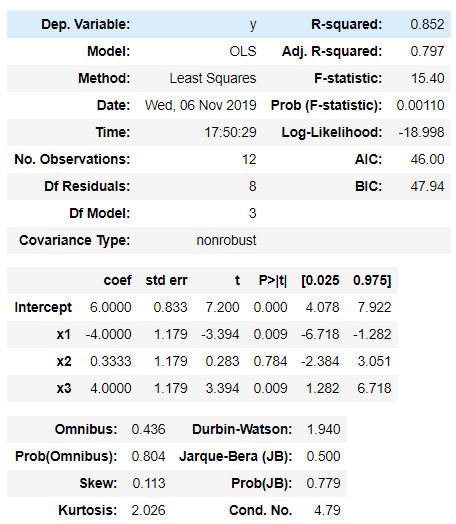Select the Skew value 0.113

click(149, 484)
